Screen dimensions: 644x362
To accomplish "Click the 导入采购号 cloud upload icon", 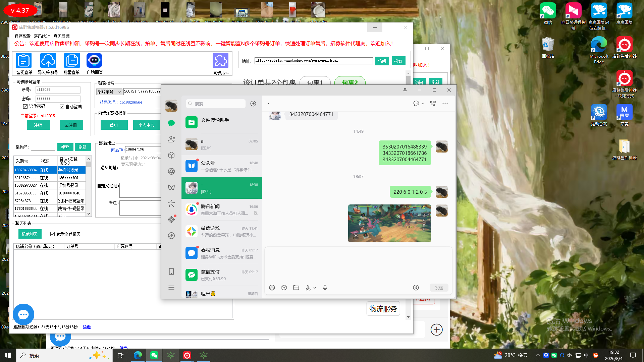I will (48, 61).
